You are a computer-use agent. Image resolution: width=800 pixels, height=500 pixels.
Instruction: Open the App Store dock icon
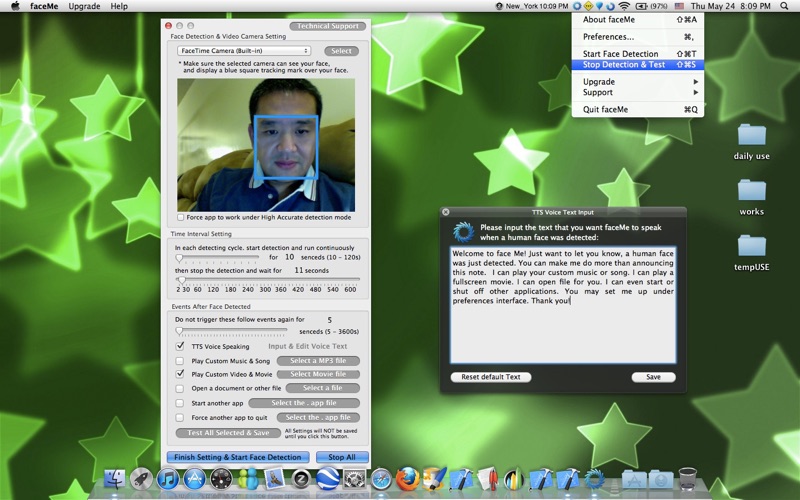tap(194, 479)
